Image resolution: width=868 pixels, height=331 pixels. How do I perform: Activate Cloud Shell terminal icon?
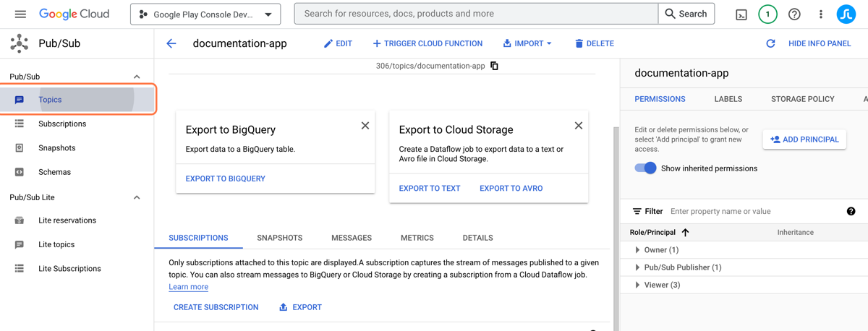741,14
